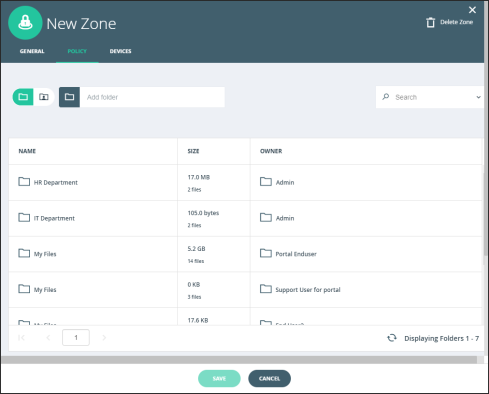Click the 105.0 bytes size value
Viewport: 489px width, 394px height.
point(203,213)
